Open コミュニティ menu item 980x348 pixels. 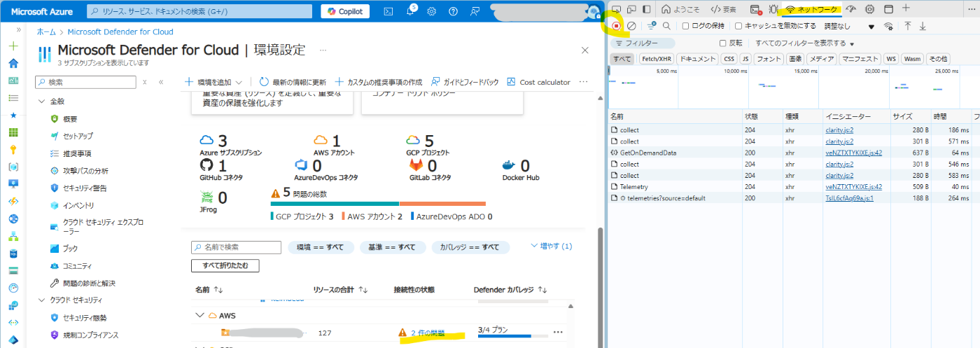pos(71,266)
